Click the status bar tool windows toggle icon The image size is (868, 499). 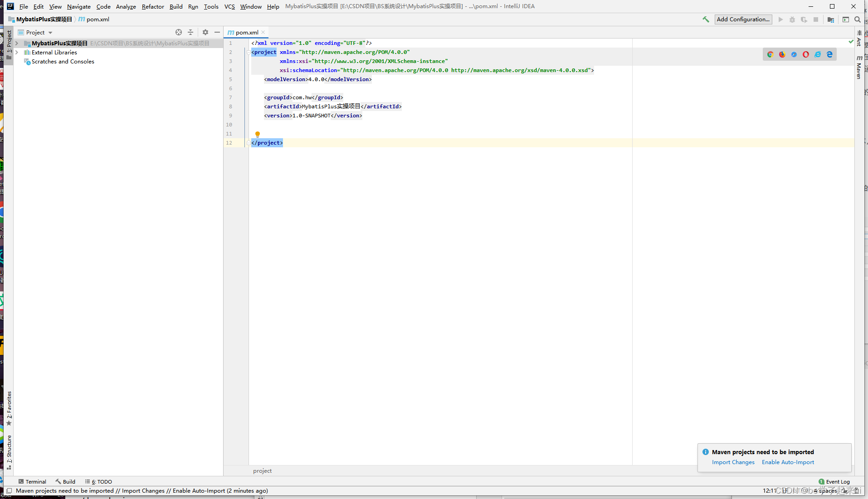(9, 490)
